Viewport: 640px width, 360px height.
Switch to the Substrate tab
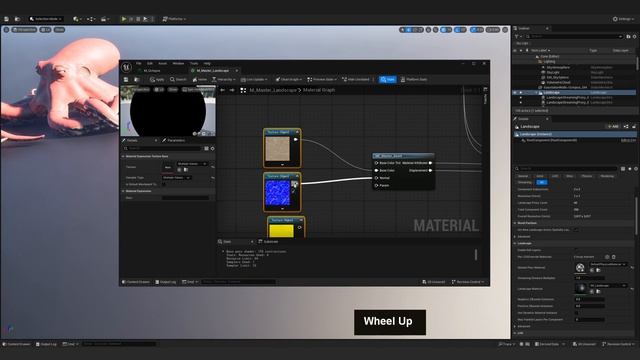pyautogui.click(x=268, y=242)
